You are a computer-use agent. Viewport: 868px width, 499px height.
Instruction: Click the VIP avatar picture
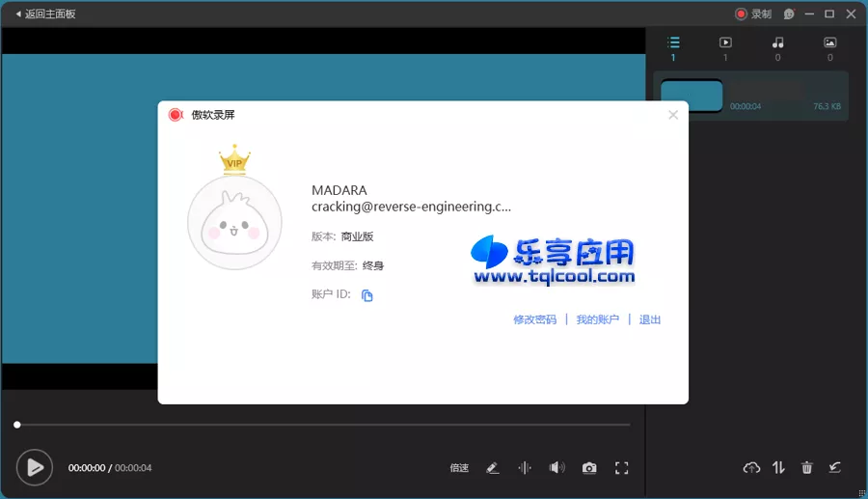[234, 223]
